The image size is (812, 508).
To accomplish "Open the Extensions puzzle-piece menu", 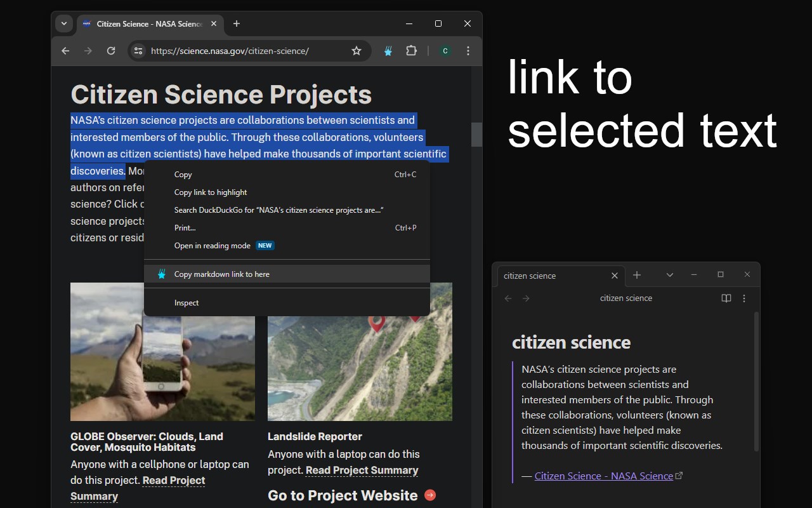I will tap(411, 51).
